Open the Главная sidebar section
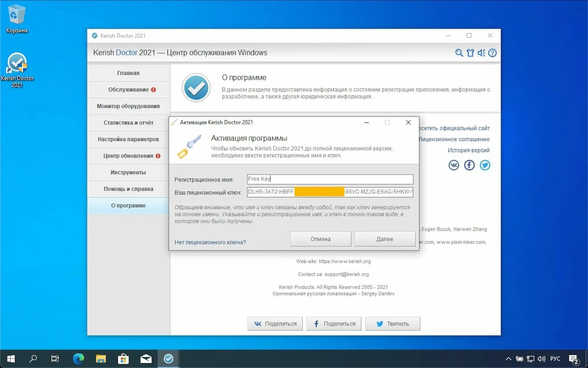 click(x=129, y=73)
